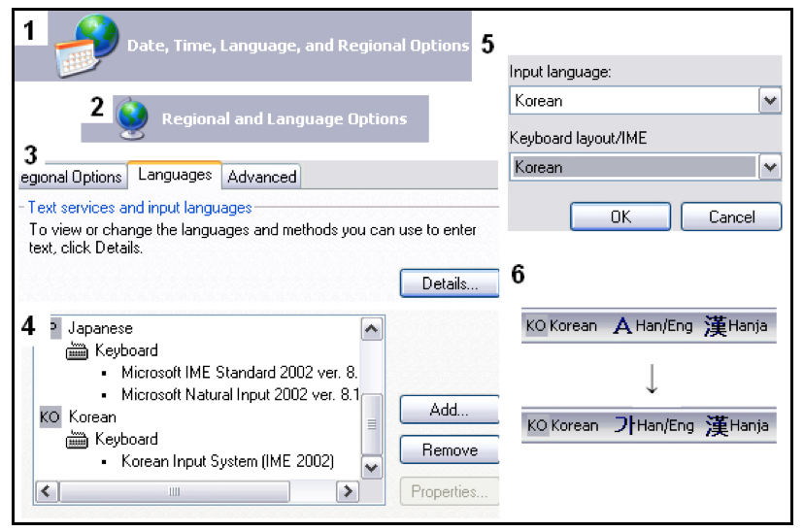Image resolution: width=804 pixels, height=532 pixels.
Task: Switch to the Languages tab
Action: 175,176
